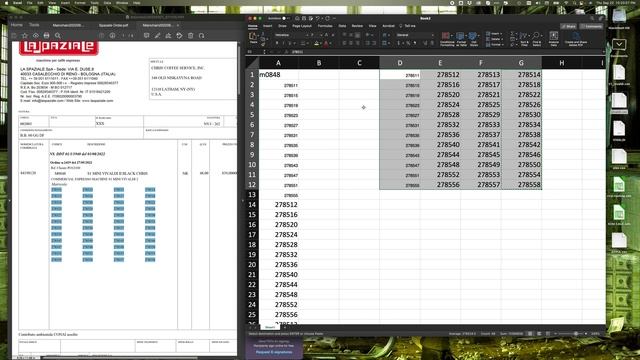Click the comment icon in PDF toolbar
Screen dimensions: 640x360
click(x=147, y=36)
